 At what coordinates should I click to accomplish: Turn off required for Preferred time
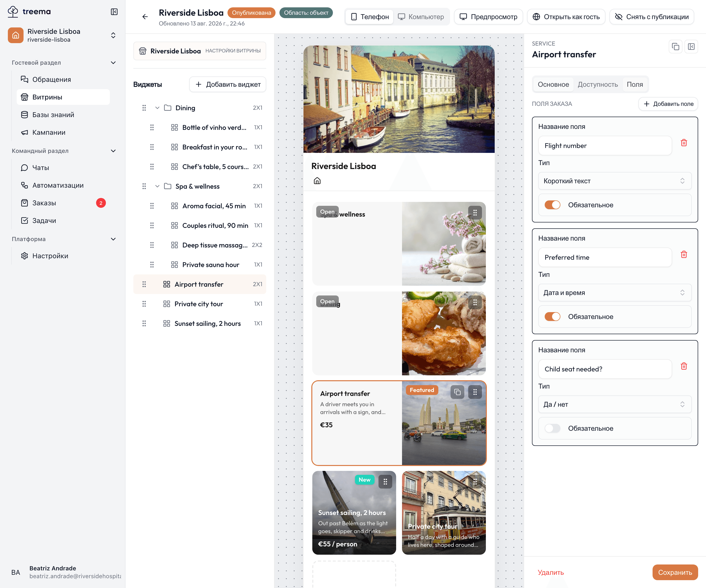552,317
